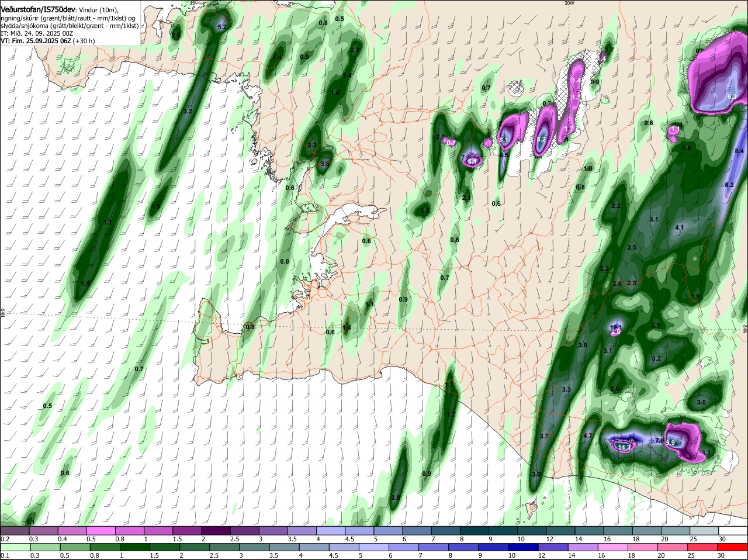Click the white swatch after 30 in the upper legend row
The height and width of the screenshot is (560, 748).
pyautogui.click(x=733, y=530)
